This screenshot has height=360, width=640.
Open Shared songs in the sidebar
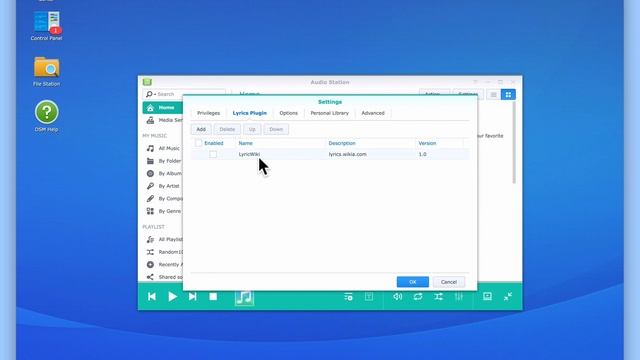[x=162, y=277]
